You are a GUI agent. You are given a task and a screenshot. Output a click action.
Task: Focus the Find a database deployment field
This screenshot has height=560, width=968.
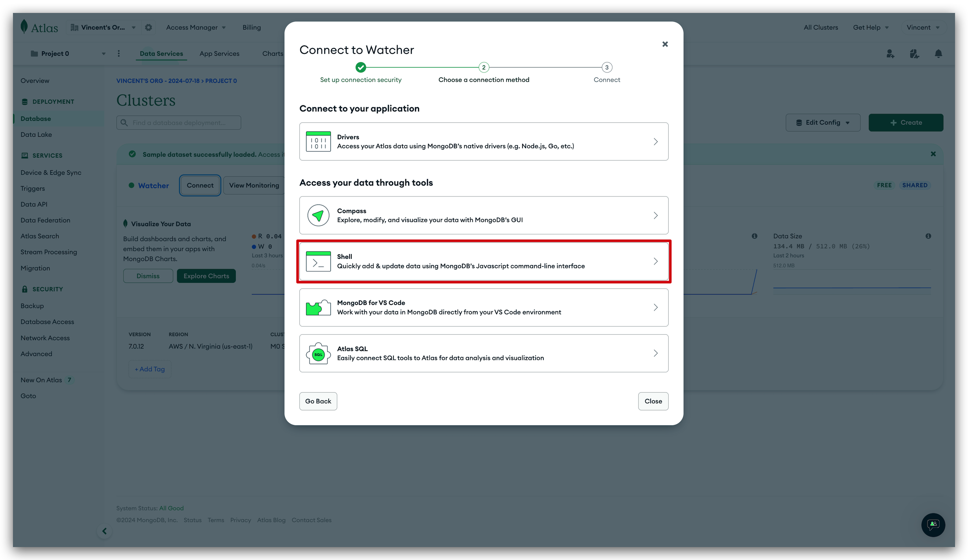tap(179, 122)
